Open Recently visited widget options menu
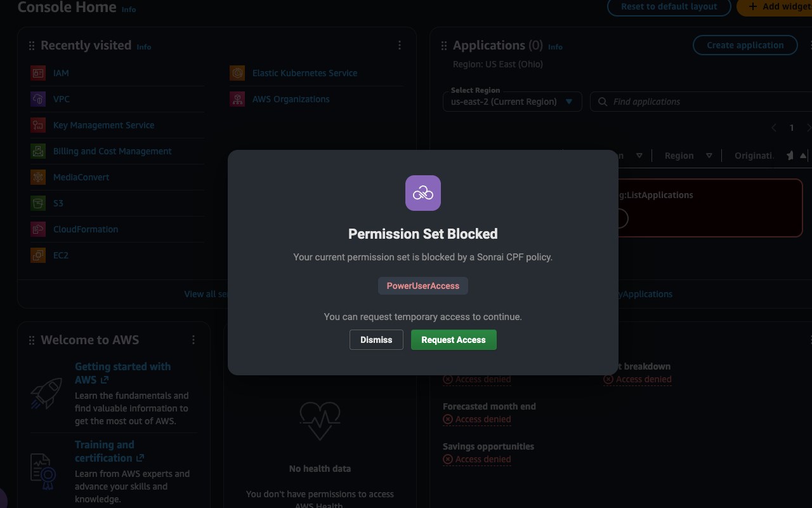 [x=400, y=45]
